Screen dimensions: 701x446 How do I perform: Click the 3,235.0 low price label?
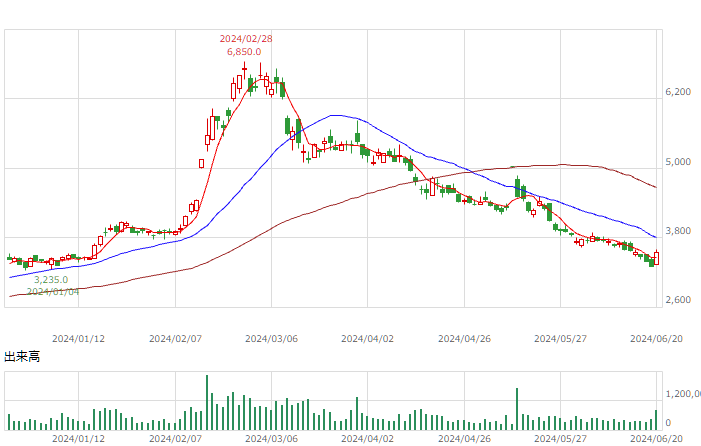(51, 280)
